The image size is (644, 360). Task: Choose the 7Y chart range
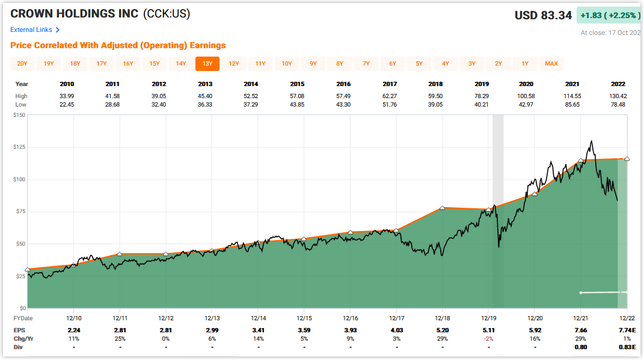pyautogui.click(x=366, y=64)
